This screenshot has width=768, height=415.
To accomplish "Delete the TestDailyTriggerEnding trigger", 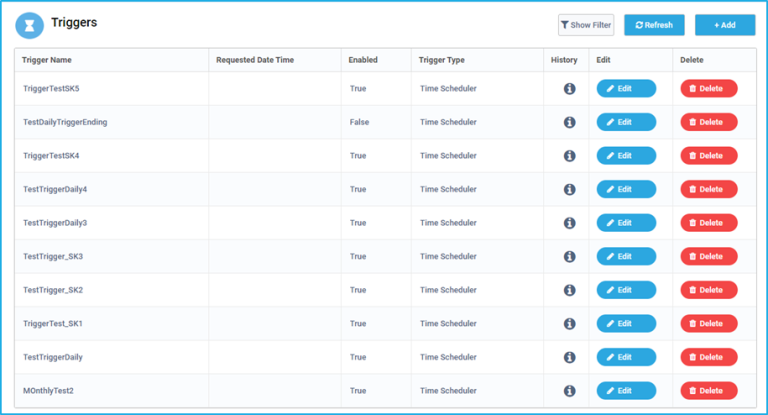I will click(x=709, y=122).
